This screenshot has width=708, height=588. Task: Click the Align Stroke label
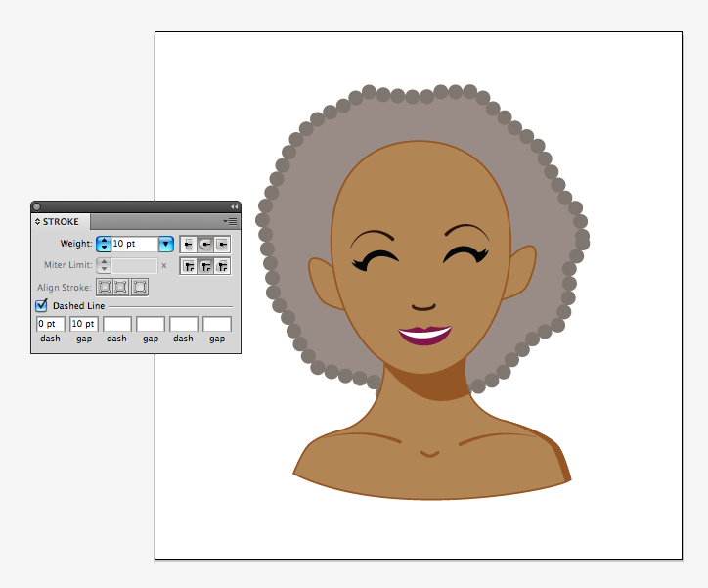(65, 288)
